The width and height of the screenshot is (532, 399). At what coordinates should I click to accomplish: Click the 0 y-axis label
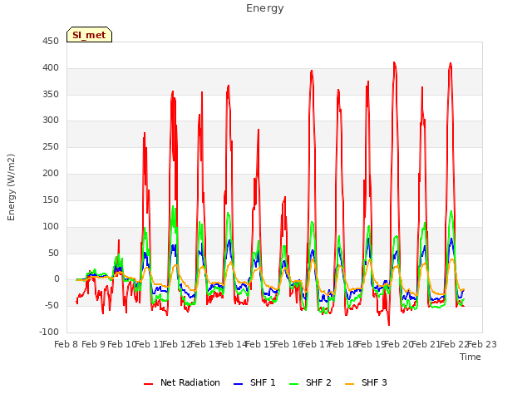(57, 279)
